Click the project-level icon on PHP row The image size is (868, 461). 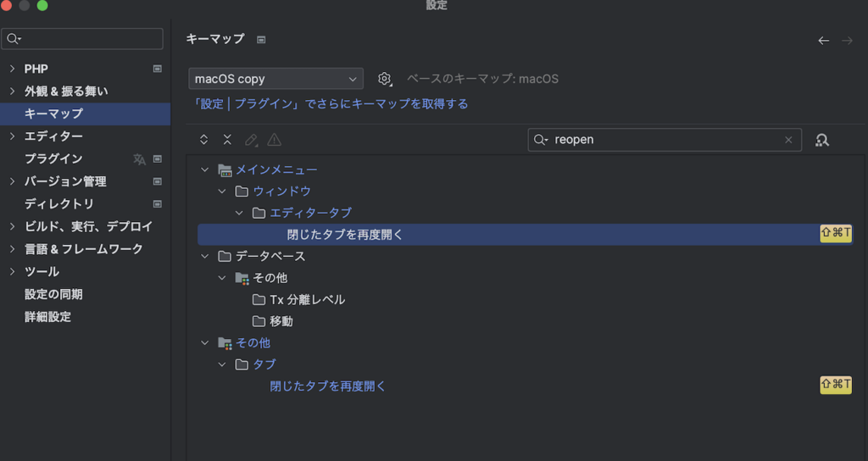(157, 69)
